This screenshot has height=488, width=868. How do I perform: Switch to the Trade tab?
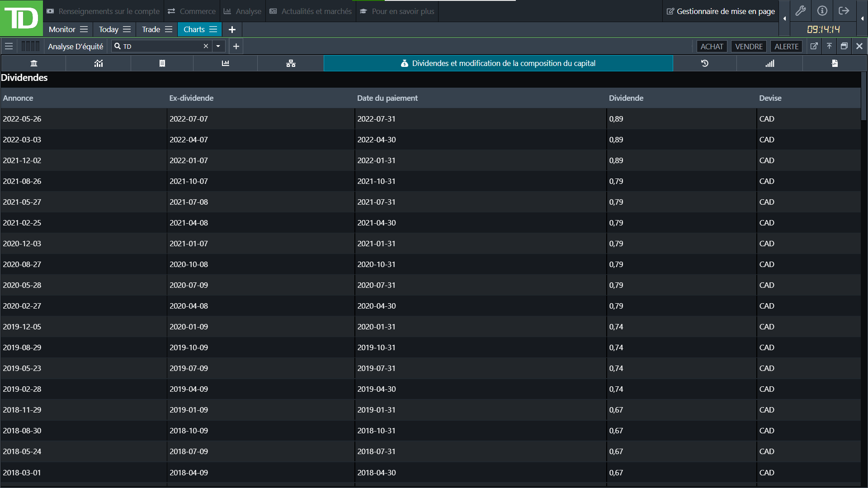tap(151, 29)
